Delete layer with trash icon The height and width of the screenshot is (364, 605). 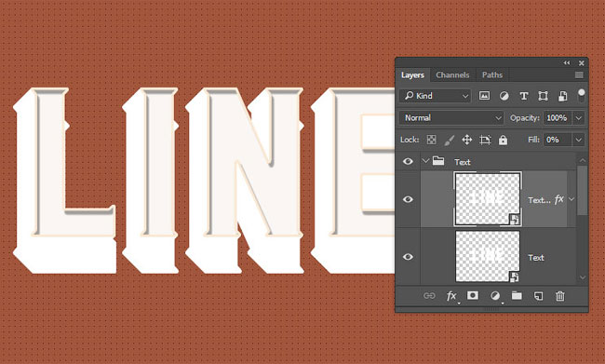tap(559, 296)
